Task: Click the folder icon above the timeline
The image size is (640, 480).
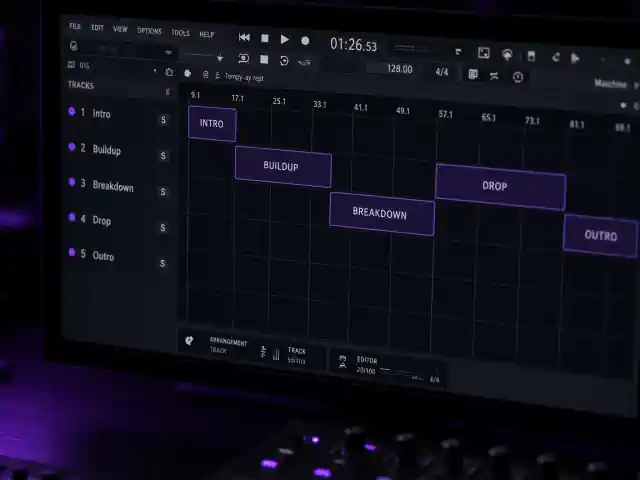Action: tap(169, 73)
